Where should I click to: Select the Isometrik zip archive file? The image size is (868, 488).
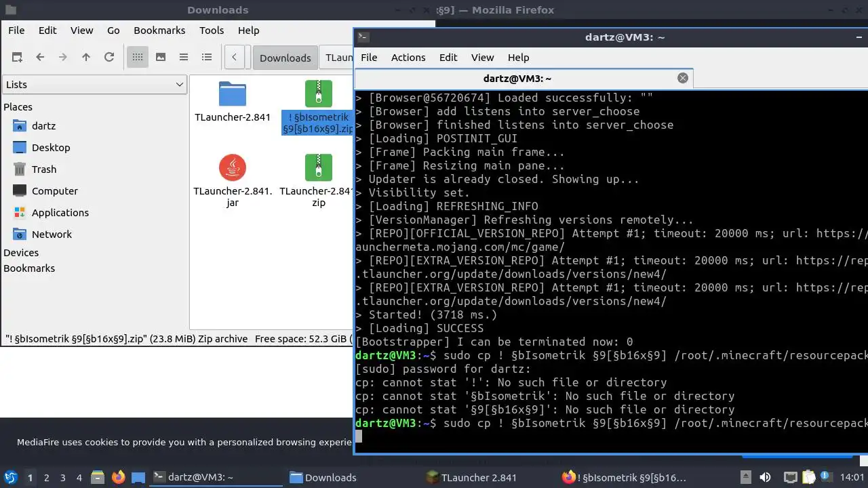[x=318, y=95]
